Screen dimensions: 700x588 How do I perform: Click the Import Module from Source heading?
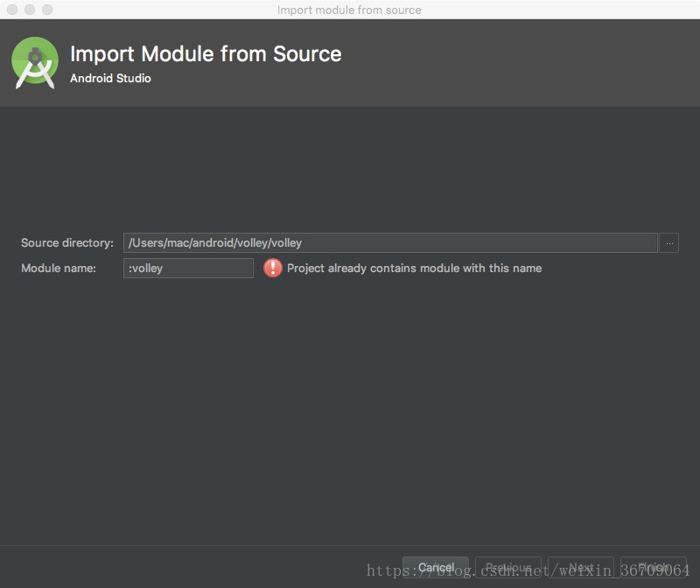pos(206,54)
